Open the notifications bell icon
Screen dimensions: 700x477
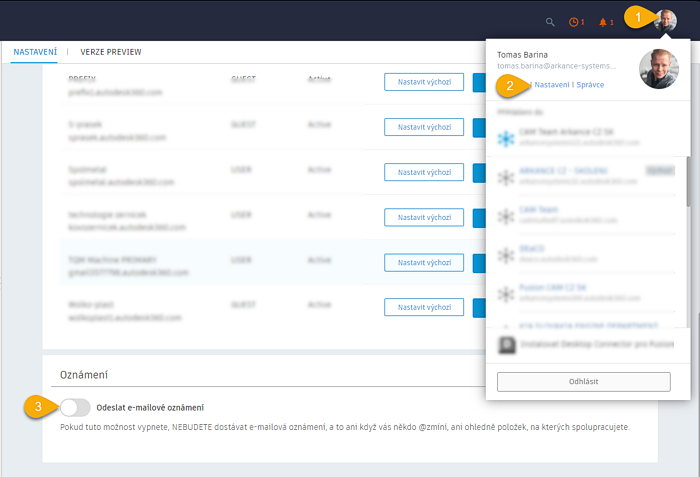[605, 21]
